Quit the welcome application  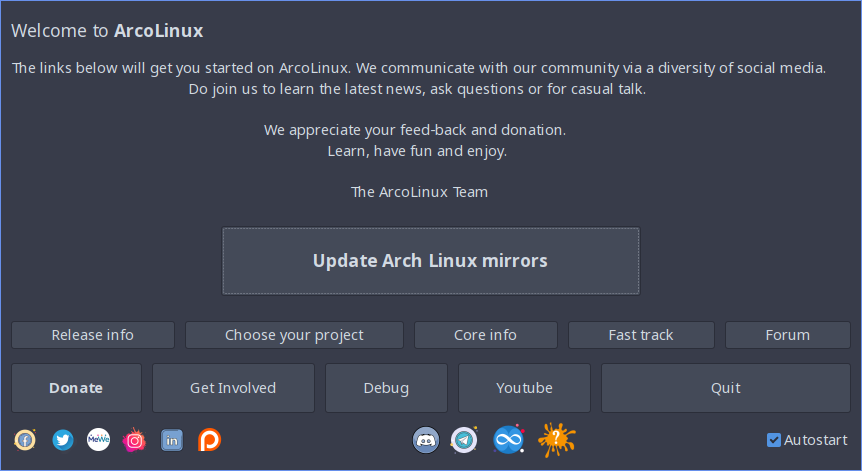click(726, 388)
